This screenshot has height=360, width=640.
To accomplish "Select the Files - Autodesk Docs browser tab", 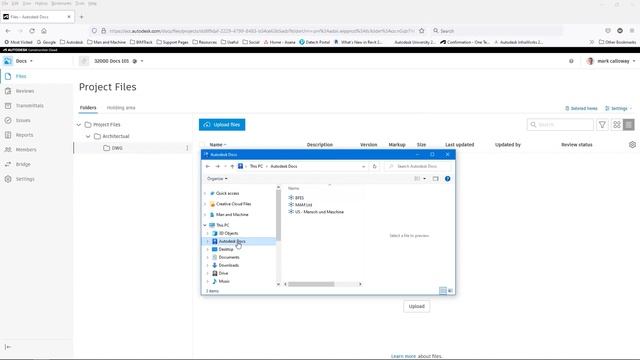I will point(37,17).
